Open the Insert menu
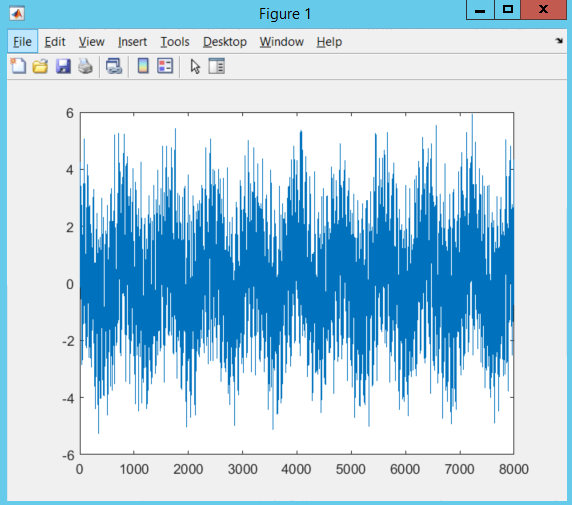 click(x=132, y=42)
